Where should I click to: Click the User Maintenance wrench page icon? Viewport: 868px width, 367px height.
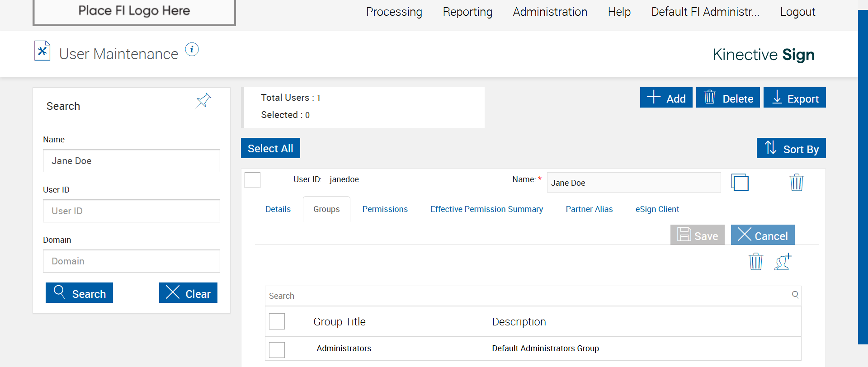pyautogui.click(x=42, y=51)
